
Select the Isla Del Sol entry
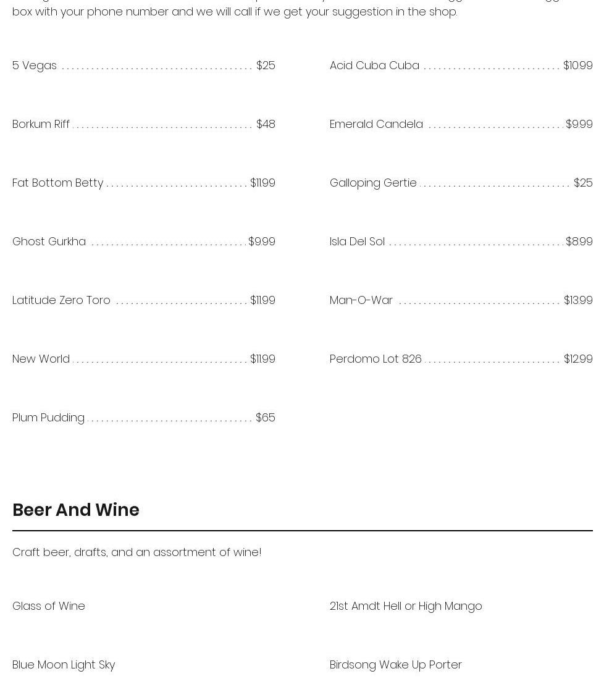pyautogui.click(x=461, y=242)
